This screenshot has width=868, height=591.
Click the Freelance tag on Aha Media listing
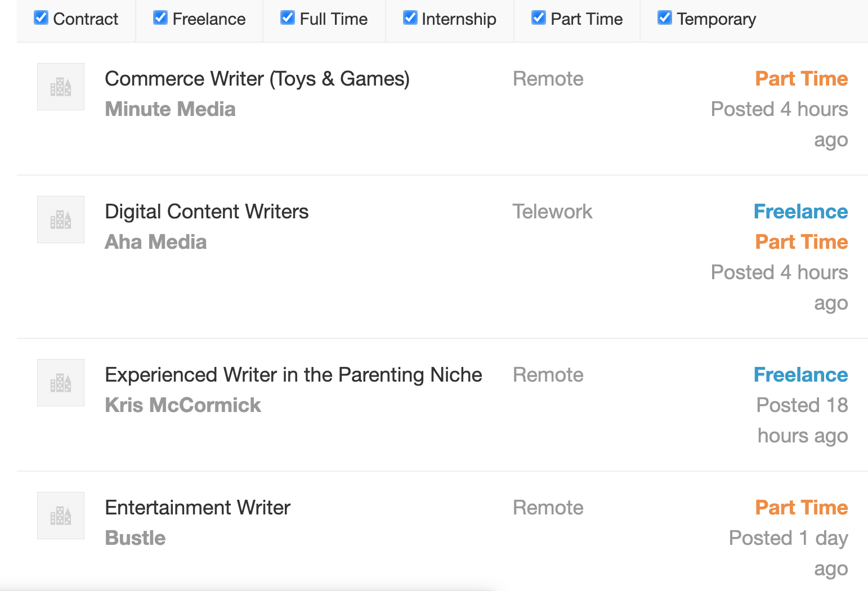(x=800, y=212)
